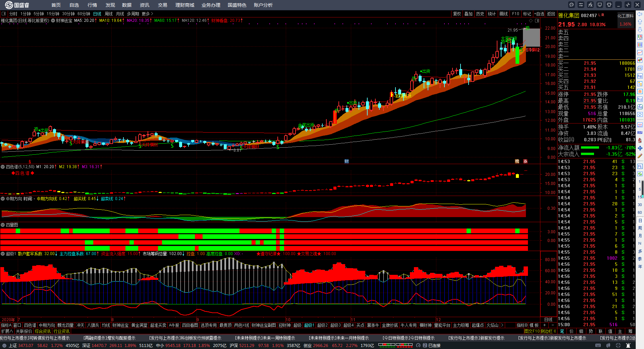Switch to the 主力吸筹 indicator tab
This screenshot has width=644, height=349.
(x=461, y=325)
